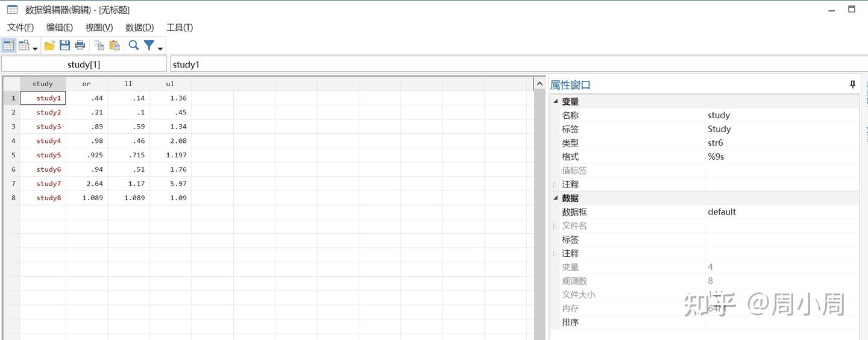Click the copy icon in the toolbar
The width and height of the screenshot is (868, 340).
99,45
